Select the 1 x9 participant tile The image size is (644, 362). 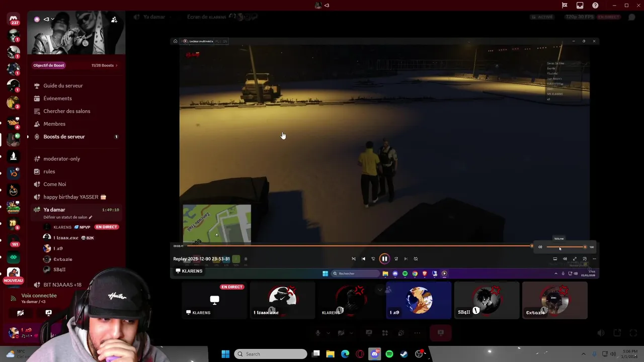coord(419,300)
